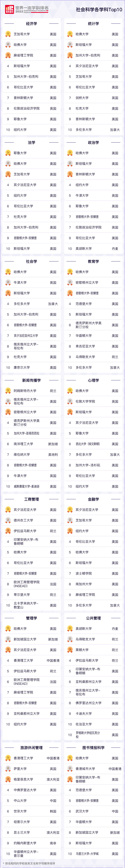Open 伦敦政治经济学院 in the 经济学 list
This screenshot has width=125, height=868.
[x=27, y=109]
